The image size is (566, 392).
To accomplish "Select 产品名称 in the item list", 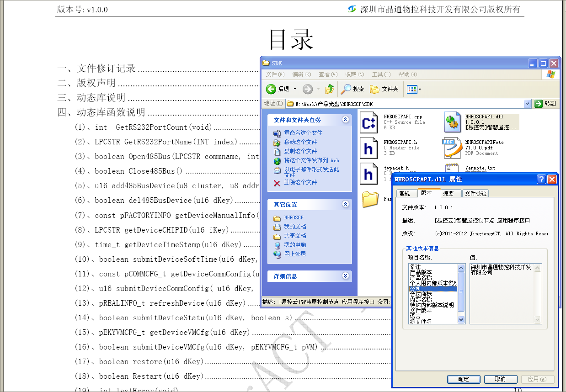I will [x=421, y=278].
